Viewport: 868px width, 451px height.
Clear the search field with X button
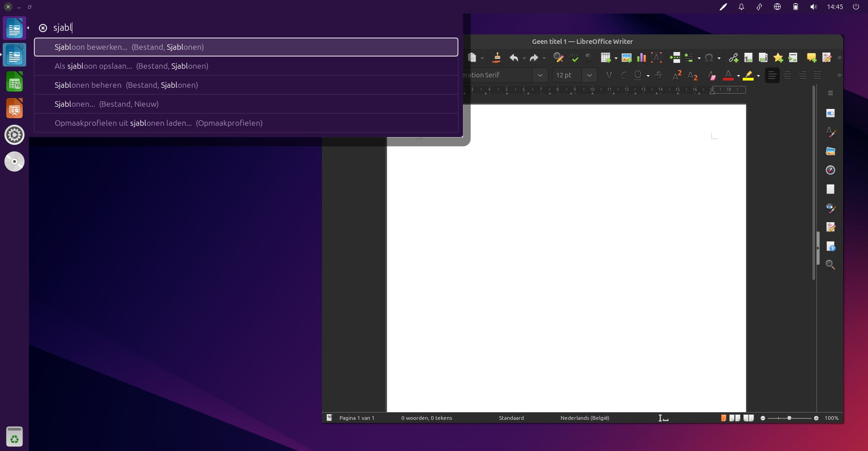pyautogui.click(x=43, y=28)
